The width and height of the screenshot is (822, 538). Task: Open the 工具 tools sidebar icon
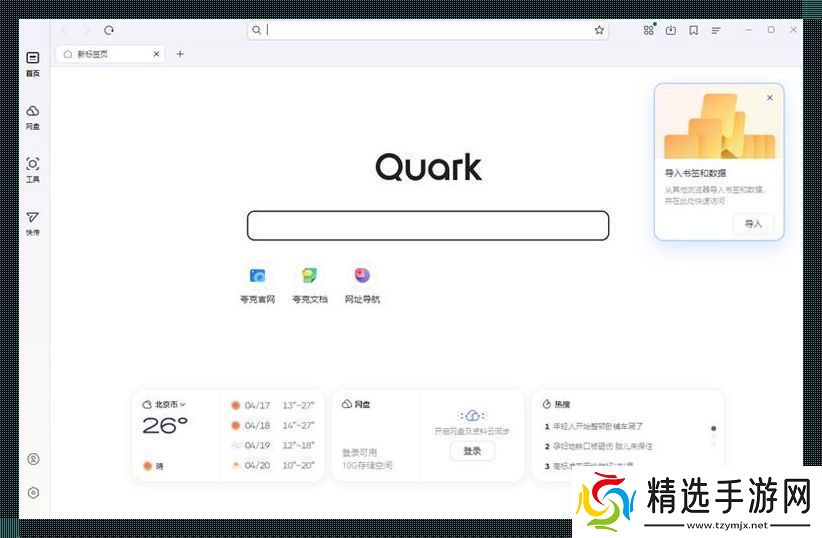coord(33,170)
